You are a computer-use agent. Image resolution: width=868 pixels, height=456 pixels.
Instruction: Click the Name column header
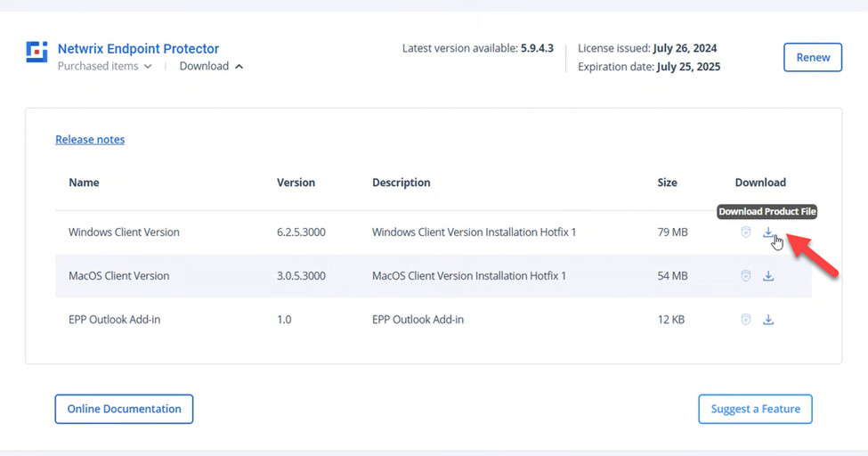point(84,183)
